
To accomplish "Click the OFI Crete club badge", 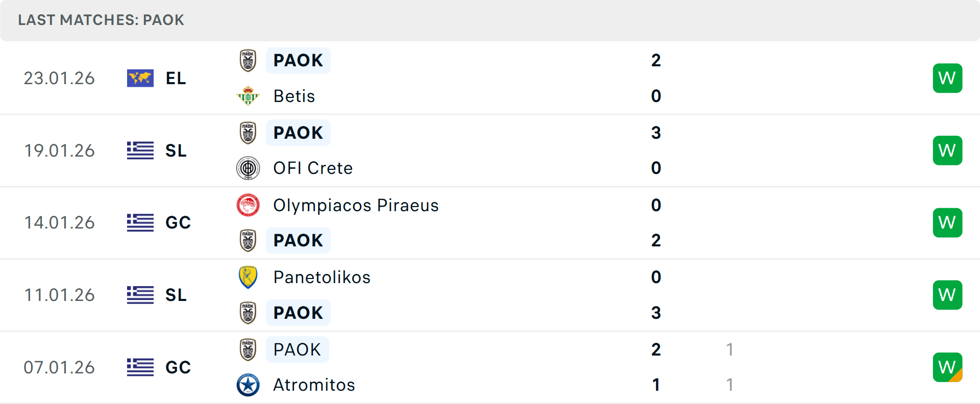I will 248,168.
